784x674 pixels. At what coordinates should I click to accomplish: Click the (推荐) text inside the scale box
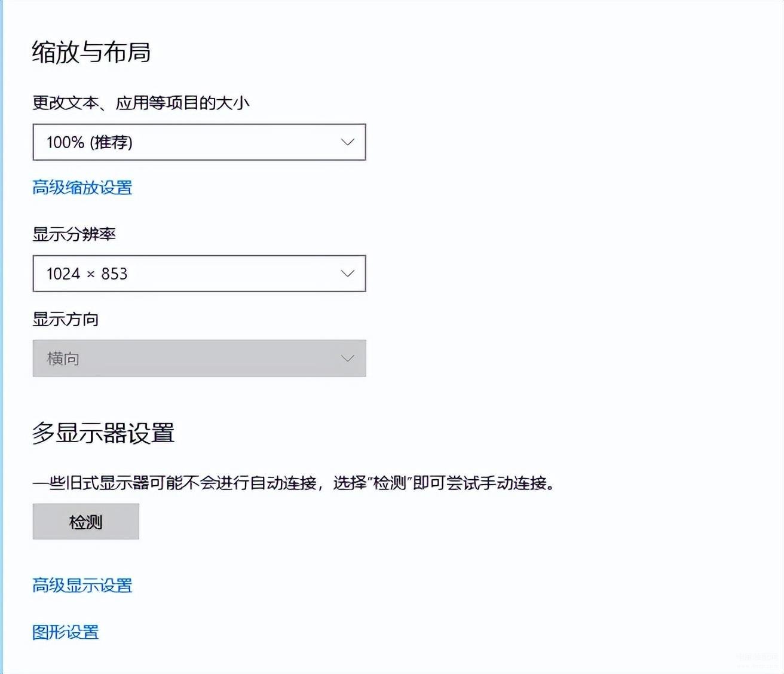point(112,142)
